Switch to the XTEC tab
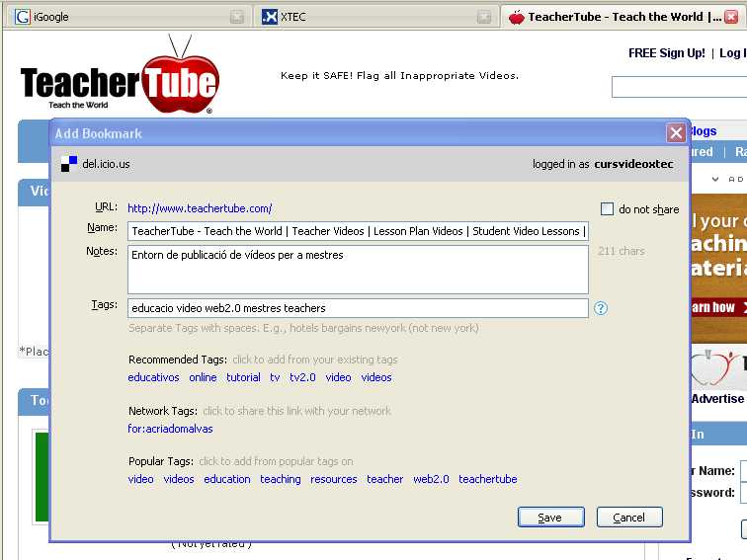 (374, 17)
